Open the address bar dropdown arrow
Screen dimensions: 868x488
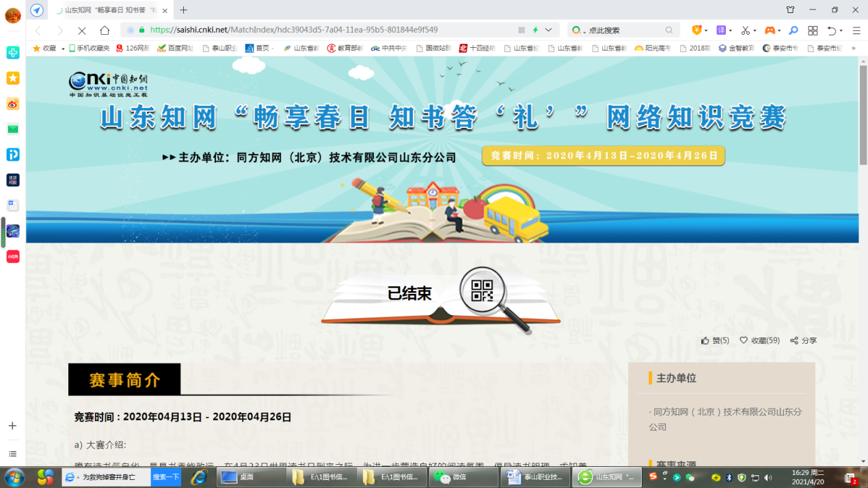click(548, 30)
